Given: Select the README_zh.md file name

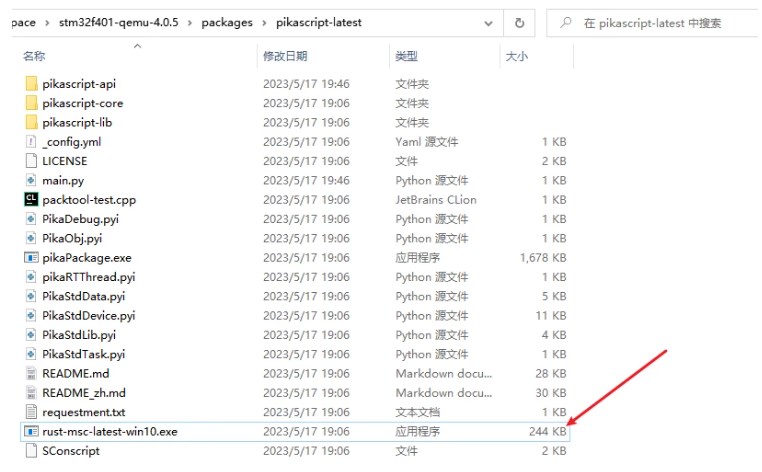Looking at the screenshot, I should (84, 393).
